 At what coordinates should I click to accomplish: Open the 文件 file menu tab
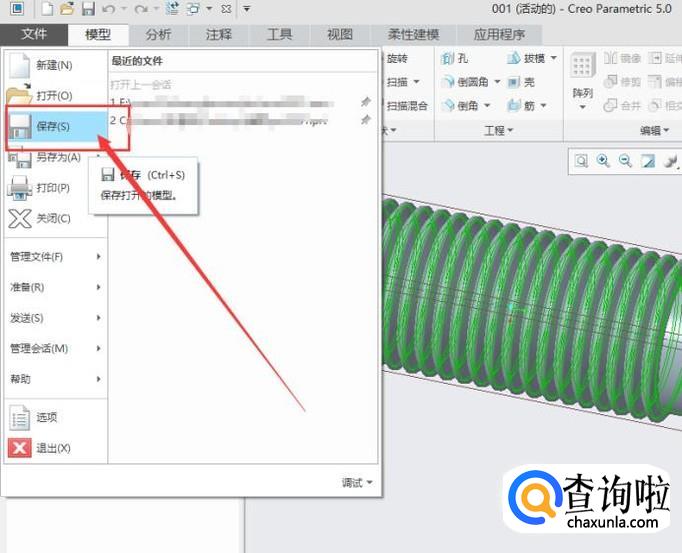click(x=33, y=34)
